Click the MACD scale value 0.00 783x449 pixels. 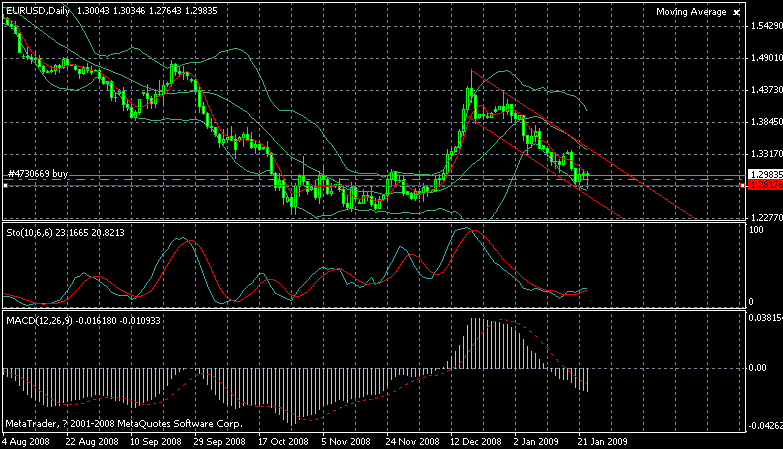pos(758,368)
